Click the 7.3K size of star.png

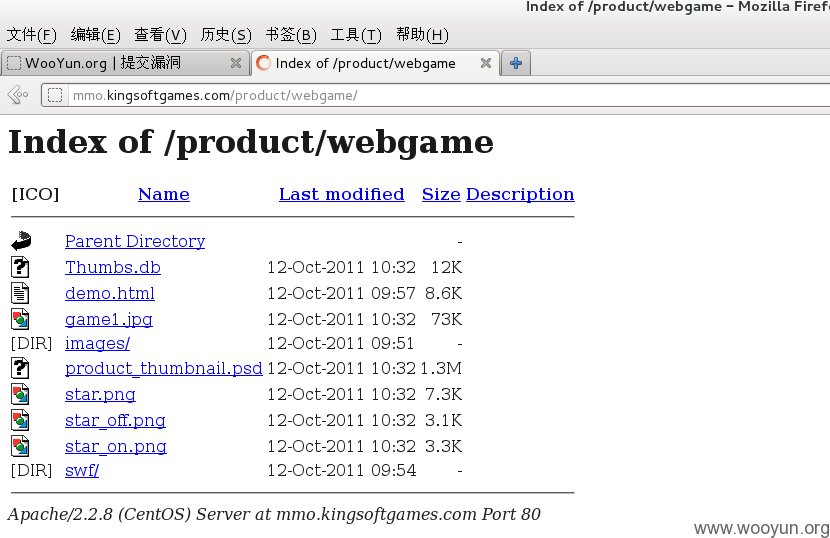[x=443, y=394]
